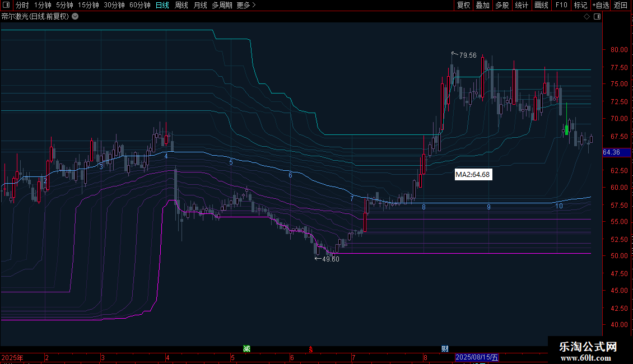
Task: Click the 2025年 axis label
Action: click(x=12, y=357)
